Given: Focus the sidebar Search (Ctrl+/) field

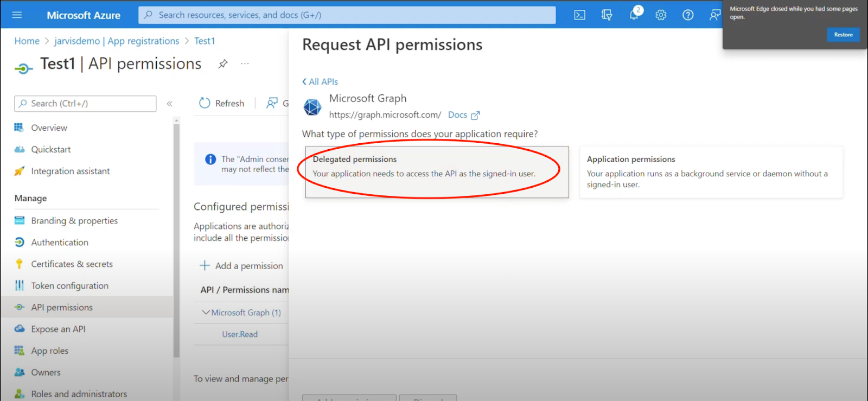Looking at the screenshot, I should tap(86, 104).
